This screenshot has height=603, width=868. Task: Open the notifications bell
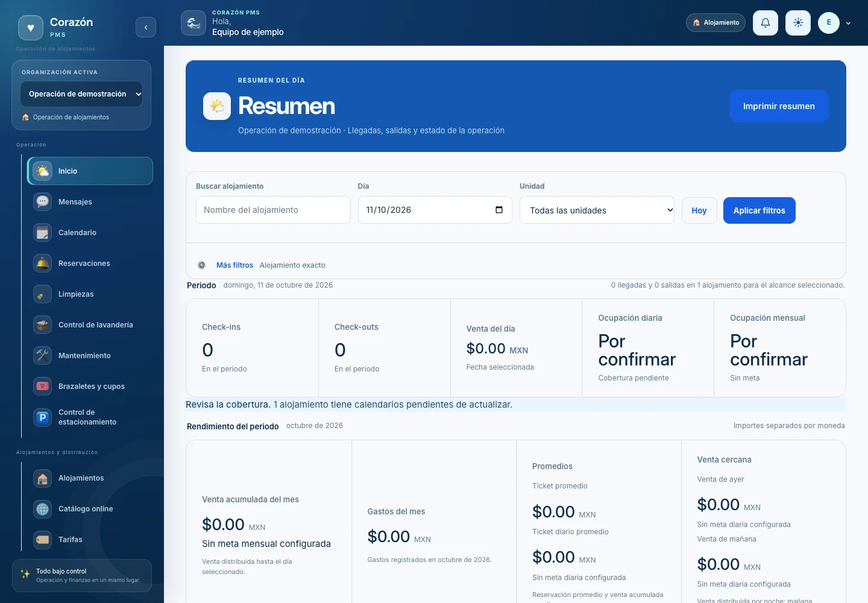pos(766,23)
